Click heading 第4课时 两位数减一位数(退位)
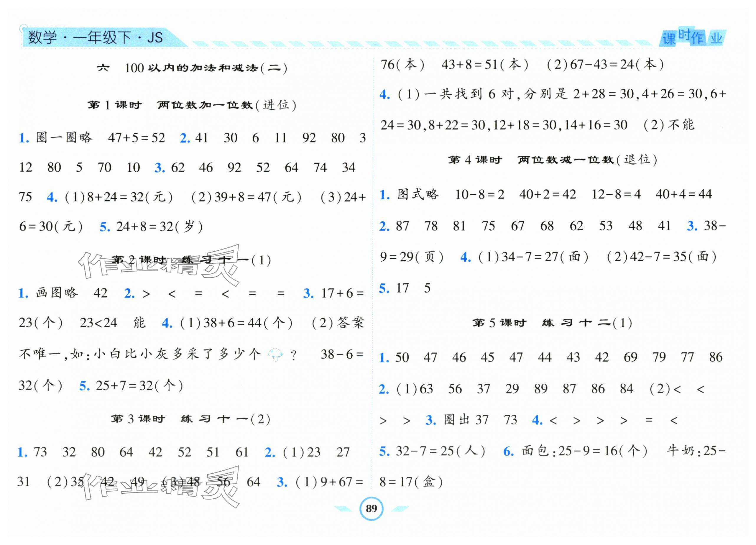 coord(552,160)
